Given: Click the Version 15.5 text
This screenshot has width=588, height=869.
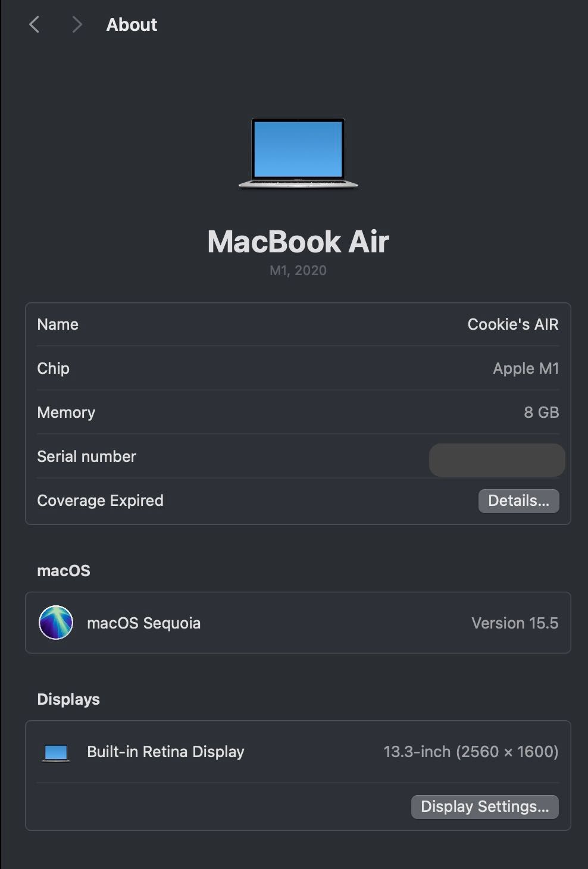Looking at the screenshot, I should 515,623.
